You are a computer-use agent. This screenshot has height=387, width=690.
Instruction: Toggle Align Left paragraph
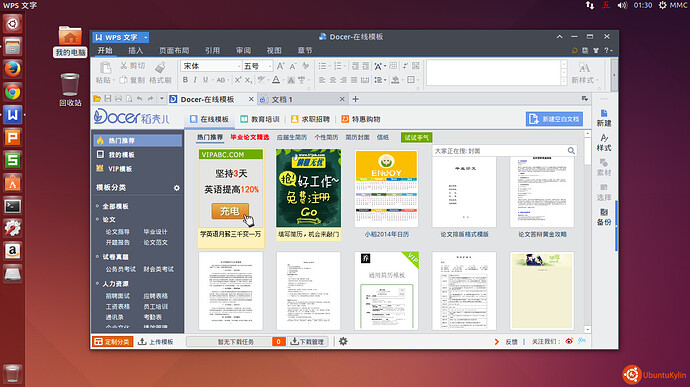322,80
